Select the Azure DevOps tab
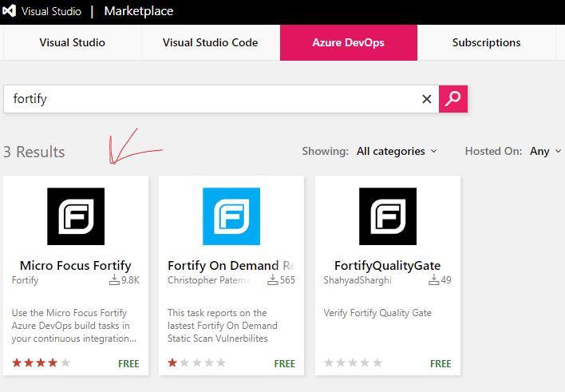The image size is (565, 392). pyautogui.click(x=349, y=43)
